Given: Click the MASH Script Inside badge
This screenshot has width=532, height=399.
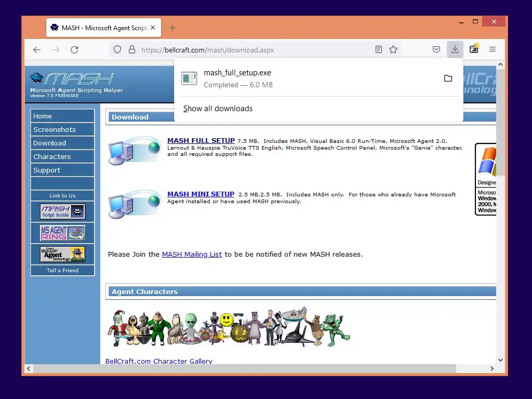Looking at the screenshot, I should (62, 211).
